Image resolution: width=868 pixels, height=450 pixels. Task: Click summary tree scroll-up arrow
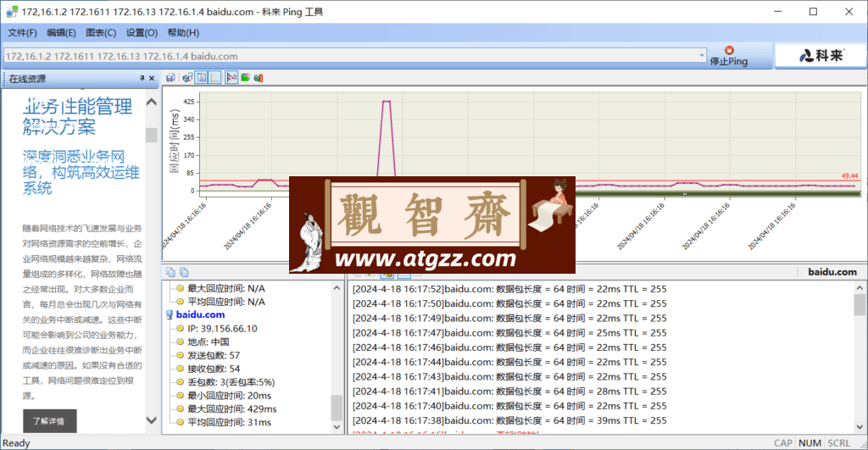point(337,288)
